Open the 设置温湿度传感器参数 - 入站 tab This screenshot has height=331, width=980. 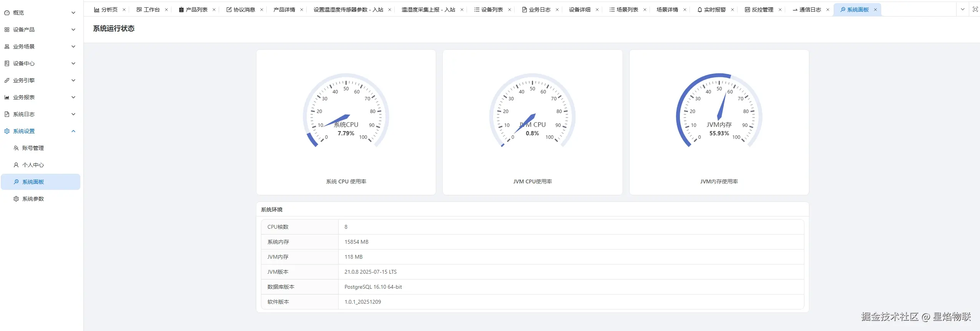(x=348, y=10)
